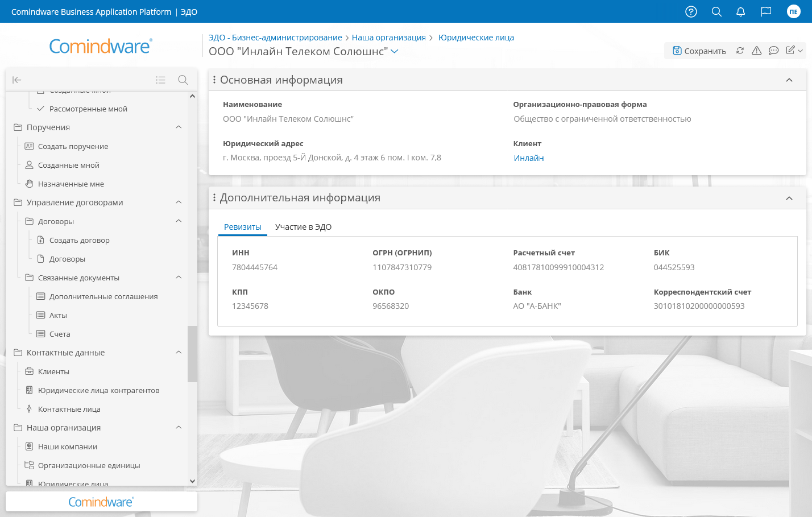Collapse the Наша организация group

coord(179,428)
